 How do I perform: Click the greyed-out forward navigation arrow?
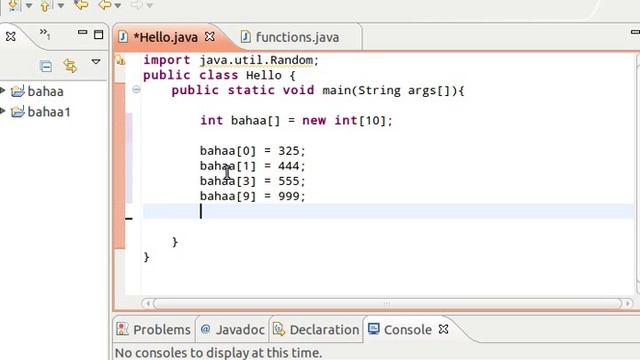tap(136, 5)
